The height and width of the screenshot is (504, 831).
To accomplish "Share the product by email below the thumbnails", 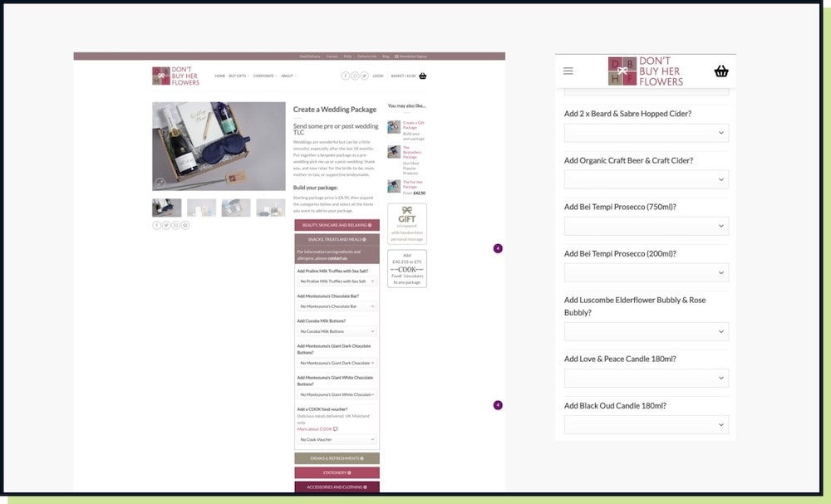I will [175, 225].
